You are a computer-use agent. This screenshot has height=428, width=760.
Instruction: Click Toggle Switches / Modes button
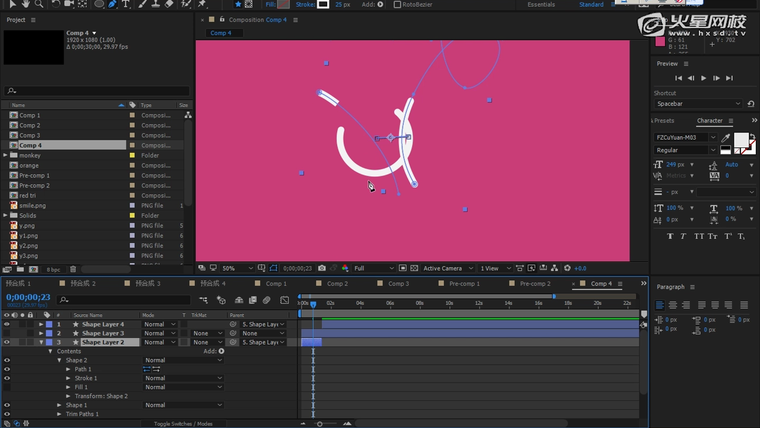point(183,423)
